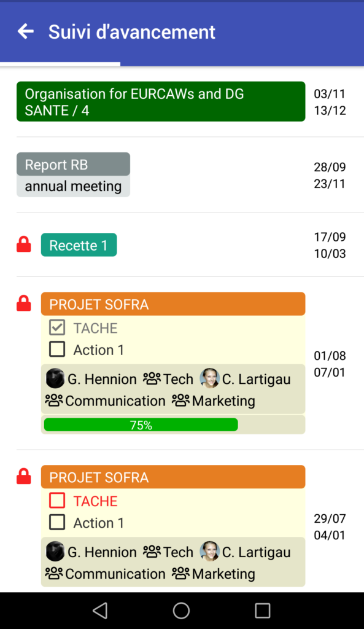Viewport: 364px width, 629px height.
Task: Go back using the header arrow
Action: pos(26,31)
